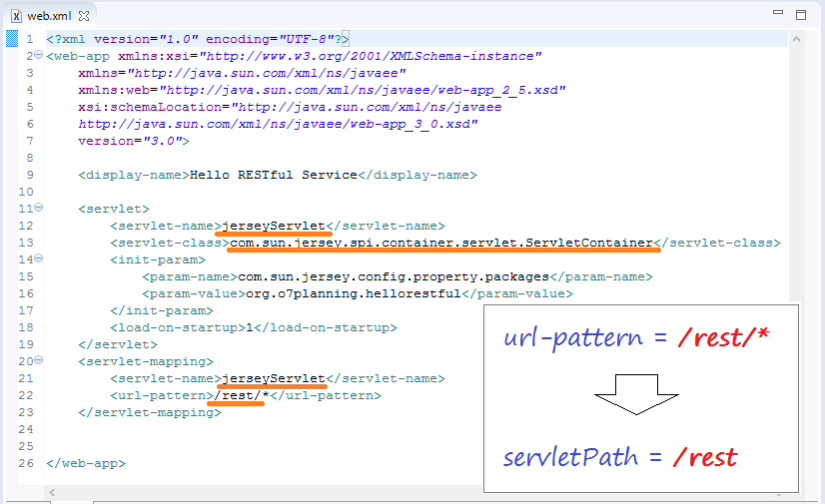Image resolution: width=825 pixels, height=504 pixels.
Task: Click the '/rest/*' url-pattern value on line 22
Action: (x=242, y=395)
